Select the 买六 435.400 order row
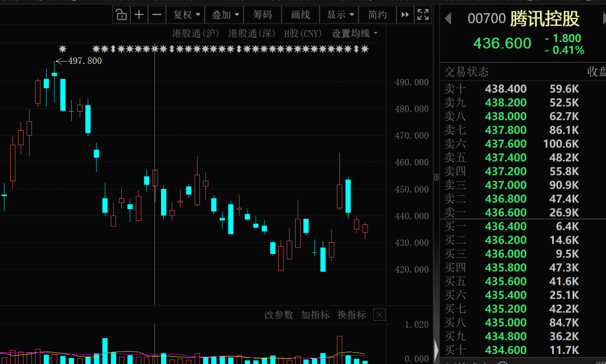The height and width of the screenshot is (364, 606). pyautogui.click(x=522, y=295)
